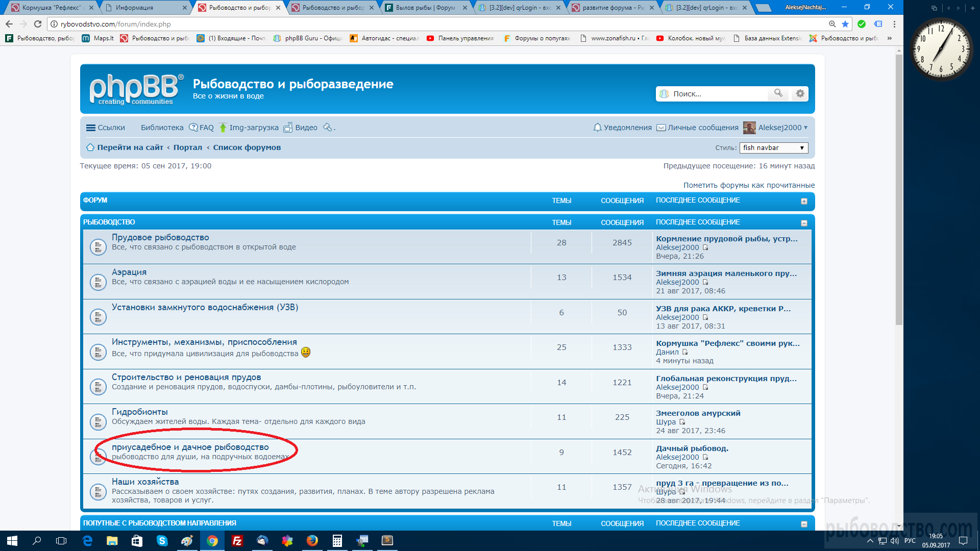Viewport: 980px width, 551px height.
Task: Click Пометить форумы как прочитанные link
Action: pos(749,185)
